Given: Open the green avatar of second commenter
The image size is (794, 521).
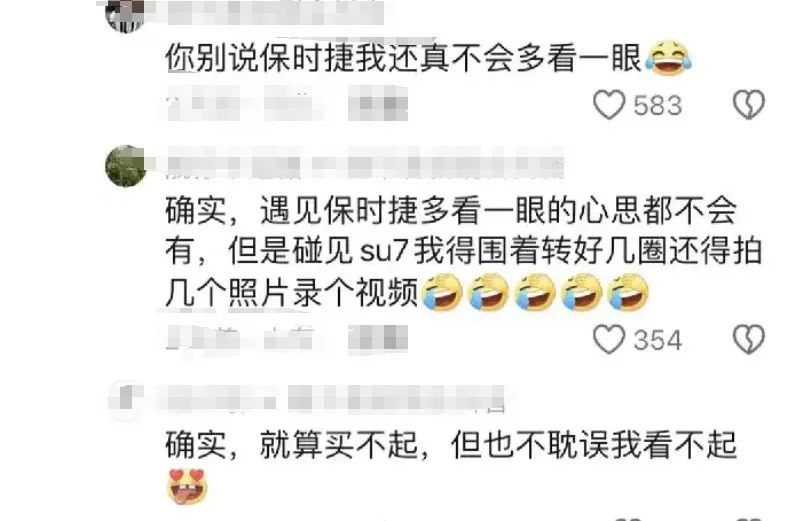Looking at the screenshot, I should [125, 166].
